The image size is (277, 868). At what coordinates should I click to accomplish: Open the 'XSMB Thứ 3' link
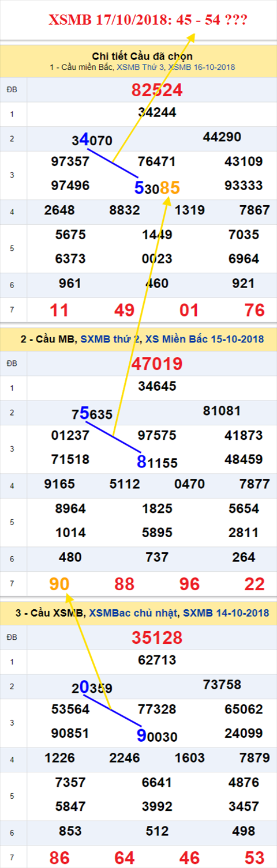141,67
